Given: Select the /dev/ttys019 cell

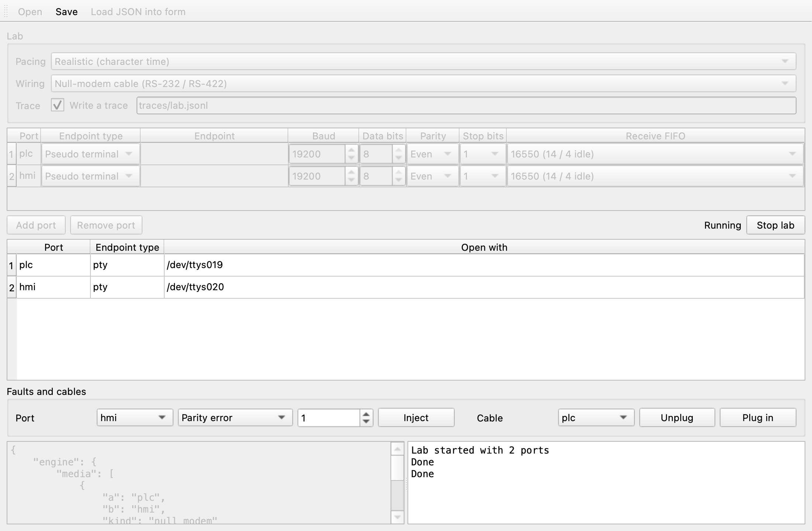Looking at the screenshot, I should point(484,265).
